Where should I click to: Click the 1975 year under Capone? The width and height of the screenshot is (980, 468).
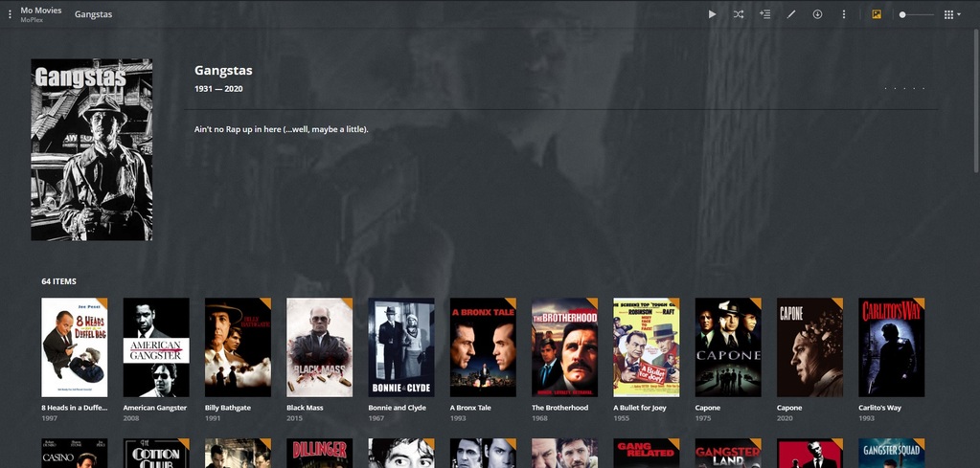click(703, 418)
